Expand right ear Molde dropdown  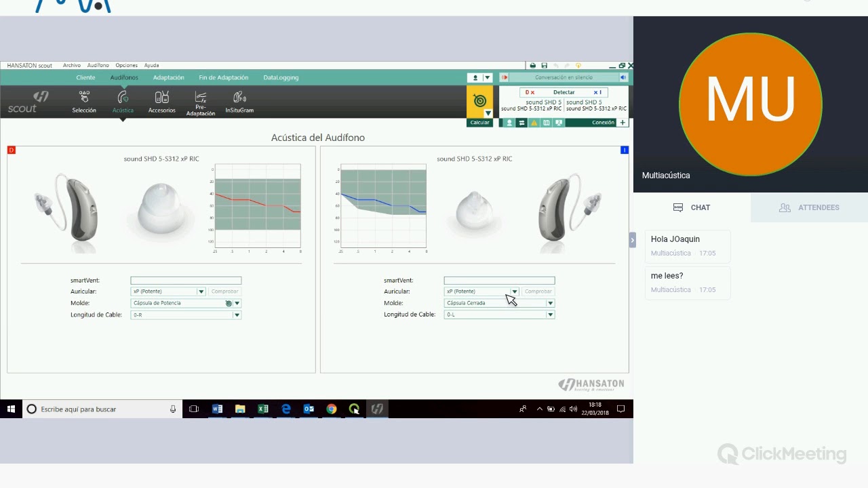point(237,303)
